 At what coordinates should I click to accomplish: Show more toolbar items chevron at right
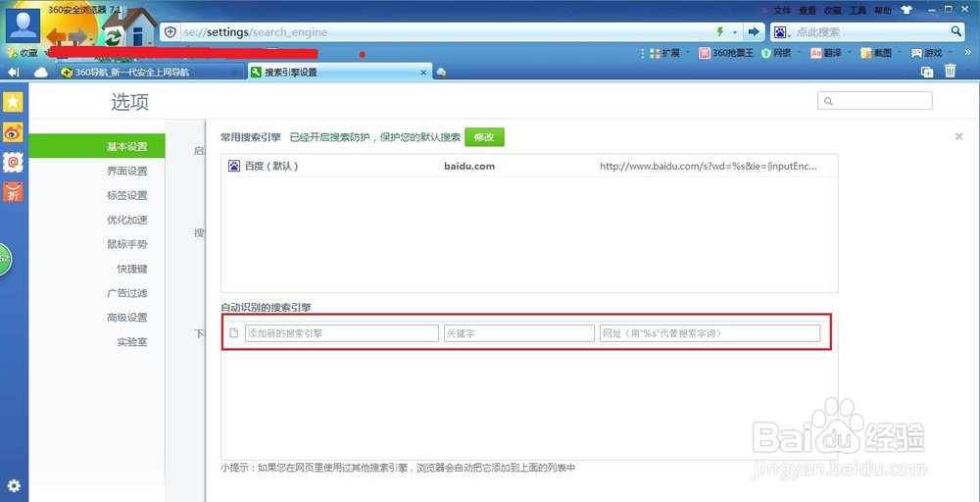pyautogui.click(x=967, y=53)
